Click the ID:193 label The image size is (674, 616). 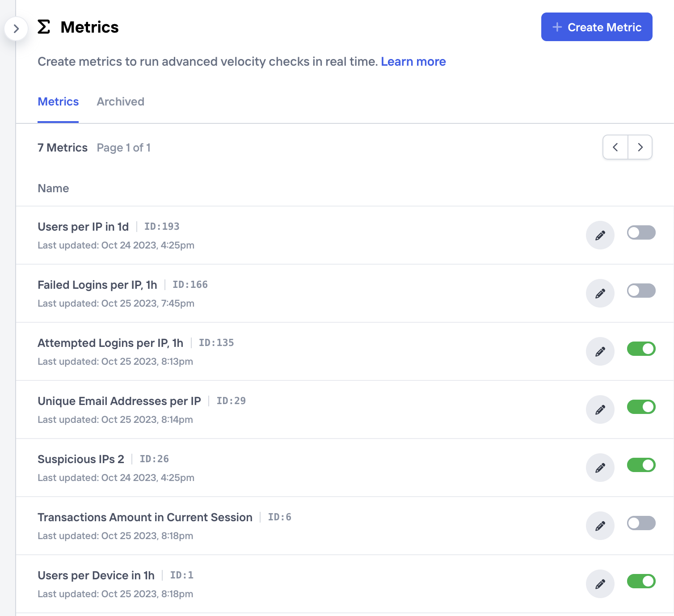(162, 227)
